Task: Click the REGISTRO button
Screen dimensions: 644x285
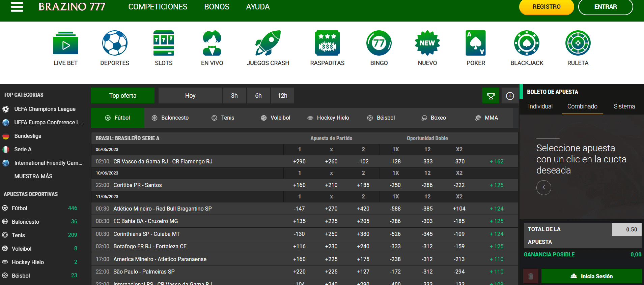Action: 547,7
